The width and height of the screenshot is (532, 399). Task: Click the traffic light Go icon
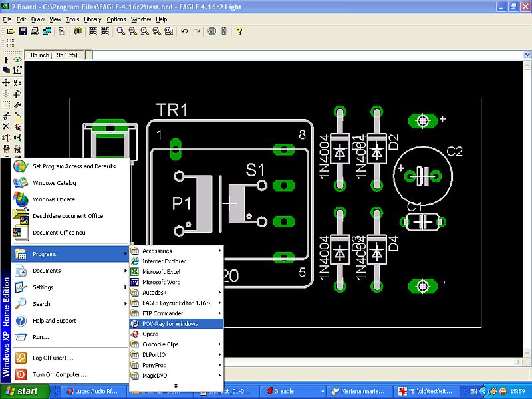pos(224,31)
